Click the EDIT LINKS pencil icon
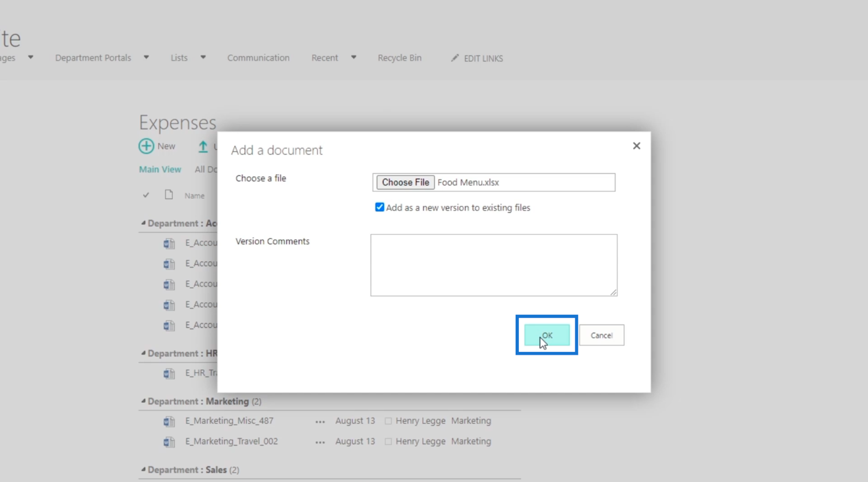This screenshot has height=482, width=868. click(x=455, y=58)
